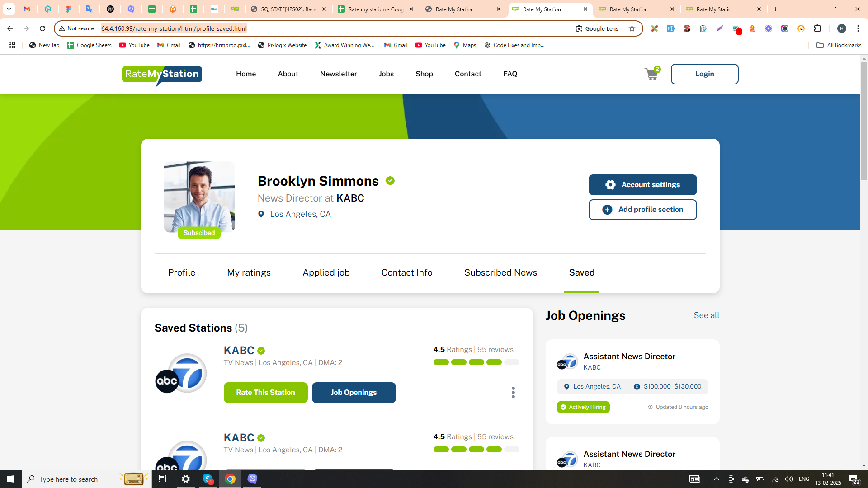This screenshot has width=868, height=488.
Task: Switch to the SQLSTATE[42S02] browser tab
Action: click(x=288, y=9)
